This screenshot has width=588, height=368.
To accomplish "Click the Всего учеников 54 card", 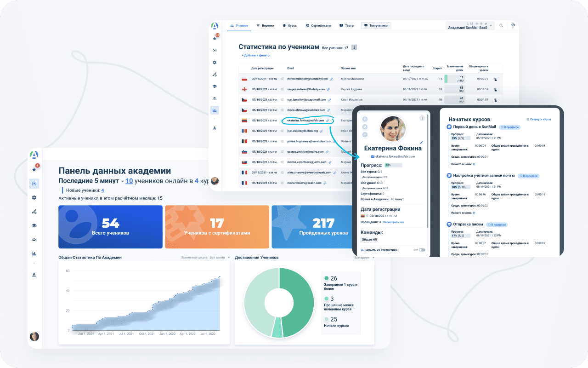I will tap(110, 227).
